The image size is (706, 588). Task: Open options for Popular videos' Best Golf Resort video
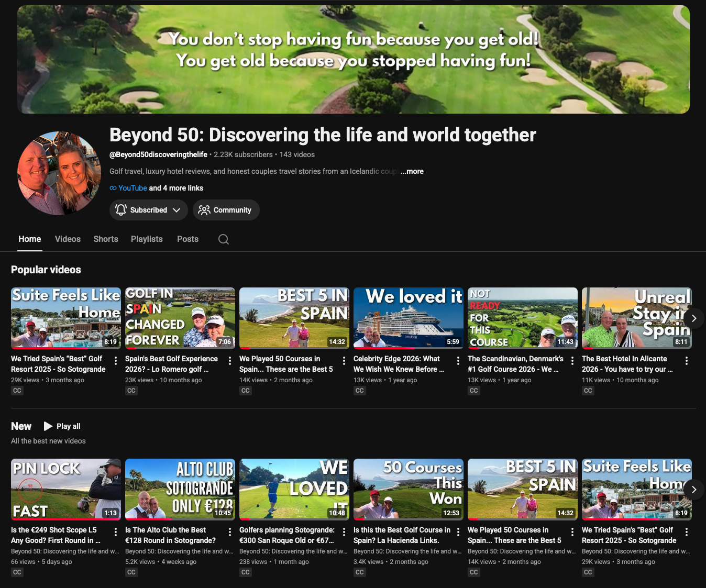click(116, 361)
